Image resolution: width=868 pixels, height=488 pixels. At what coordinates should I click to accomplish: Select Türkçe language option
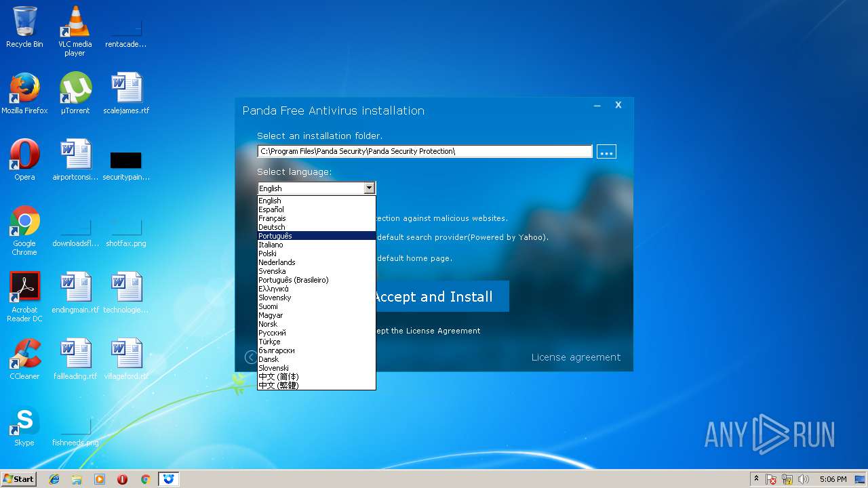[x=317, y=342]
